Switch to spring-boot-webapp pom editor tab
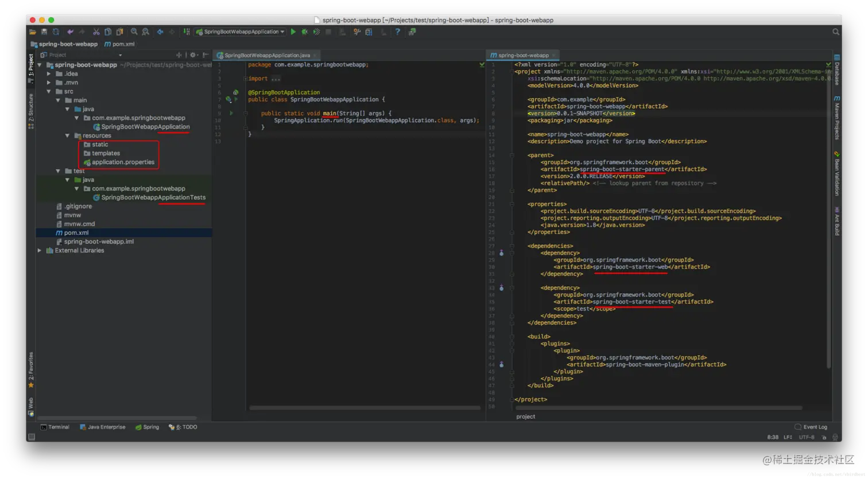Viewport: 868px width, 479px height. pos(523,56)
